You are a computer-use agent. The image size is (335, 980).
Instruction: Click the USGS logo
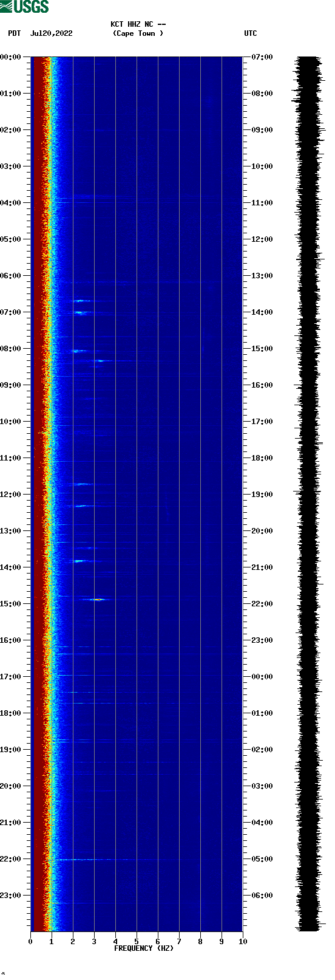tap(24, 7)
